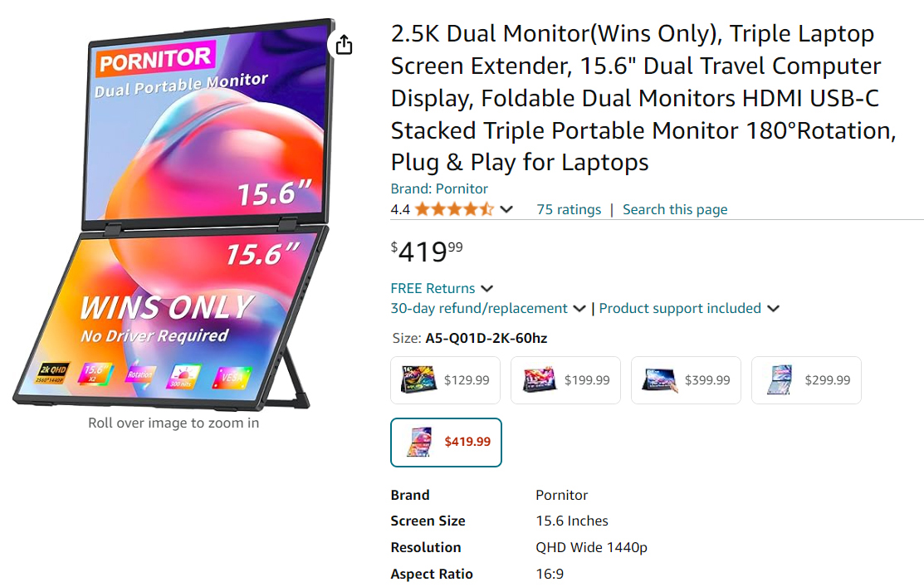Click Search this page link

tap(675, 209)
